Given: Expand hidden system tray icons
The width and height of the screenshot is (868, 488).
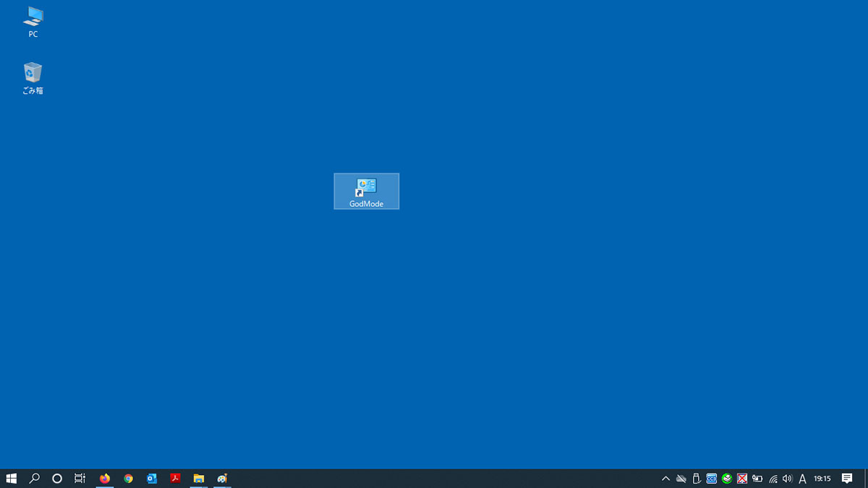Looking at the screenshot, I should (x=666, y=479).
